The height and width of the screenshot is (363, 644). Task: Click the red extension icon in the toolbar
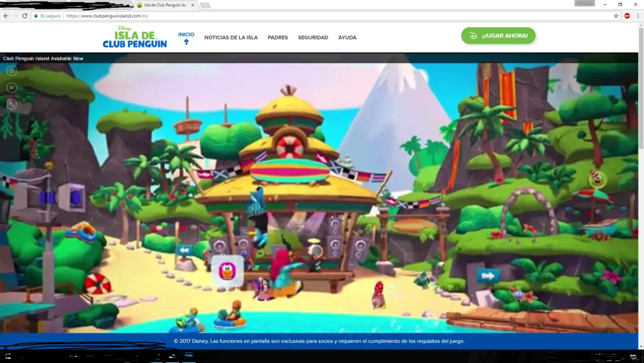click(627, 15)
